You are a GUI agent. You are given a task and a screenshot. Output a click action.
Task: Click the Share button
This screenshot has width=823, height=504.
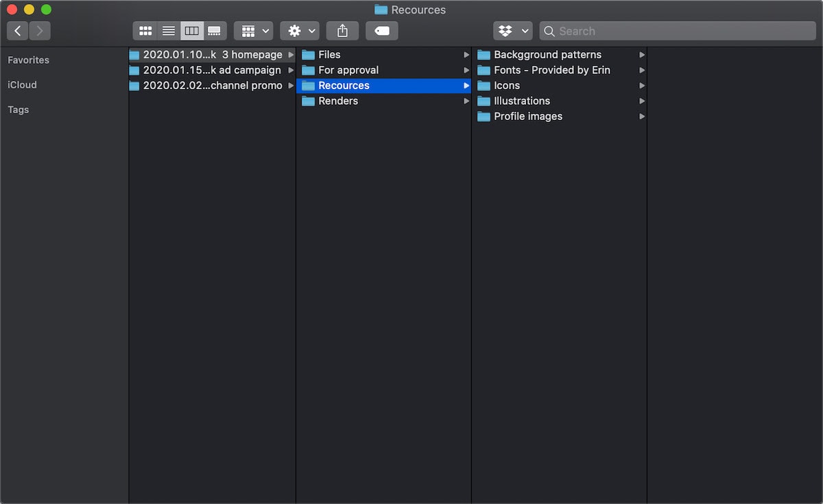coord(342,31)
